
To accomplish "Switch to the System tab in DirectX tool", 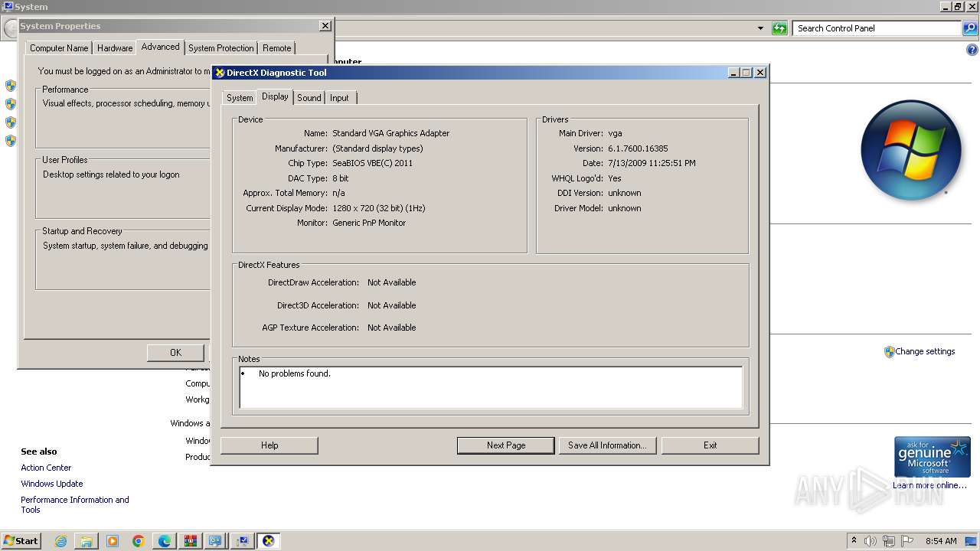I will (240, 98).
